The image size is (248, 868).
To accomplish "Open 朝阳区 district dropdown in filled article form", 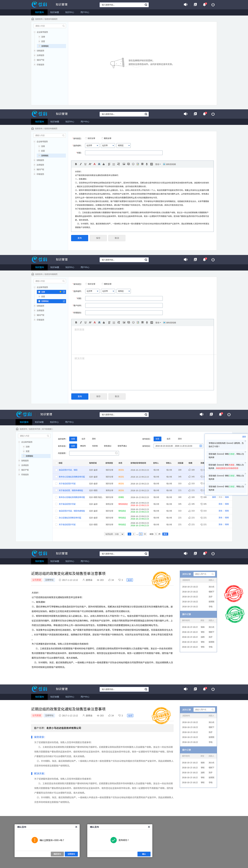I will point(124,146).
